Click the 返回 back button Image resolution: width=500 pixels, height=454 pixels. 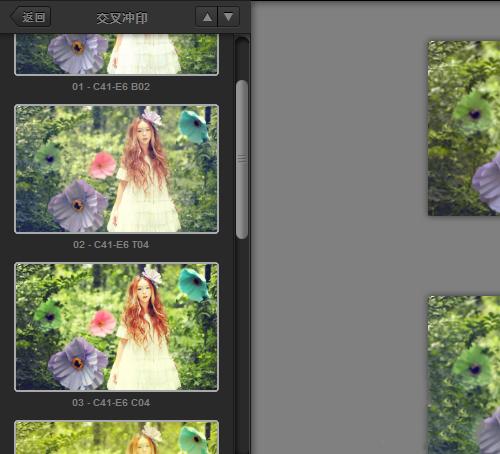(30, 17)
